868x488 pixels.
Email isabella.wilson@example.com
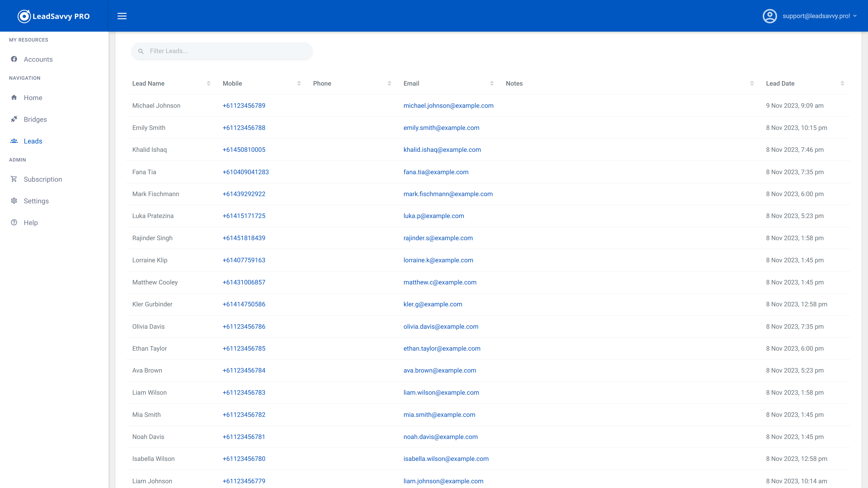click(x=446, y=459)
